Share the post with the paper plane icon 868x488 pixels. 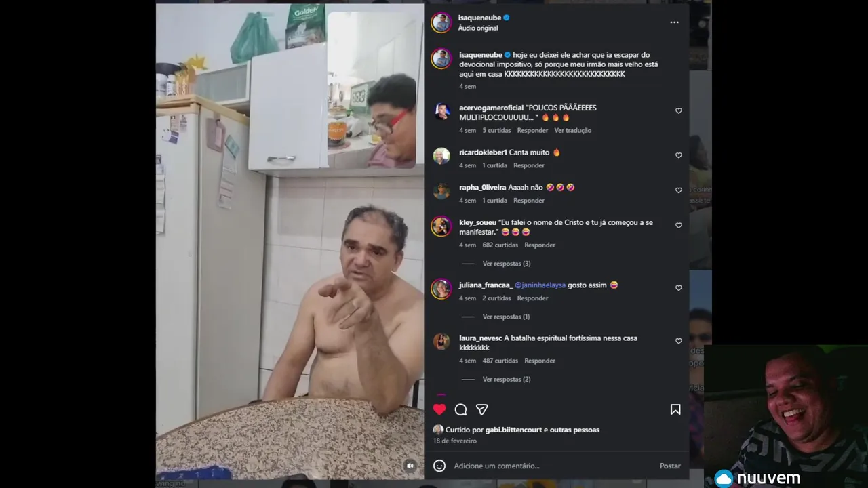click(x=482, y=409)
